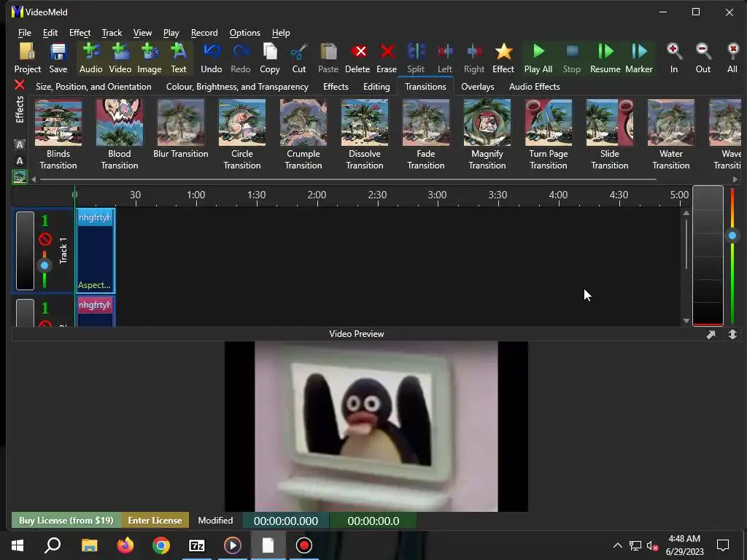Image resolution: width=747 pixels, height=560 pixels.
Task: Add a Video clip from the toolbar
Action: coord(120,58)
